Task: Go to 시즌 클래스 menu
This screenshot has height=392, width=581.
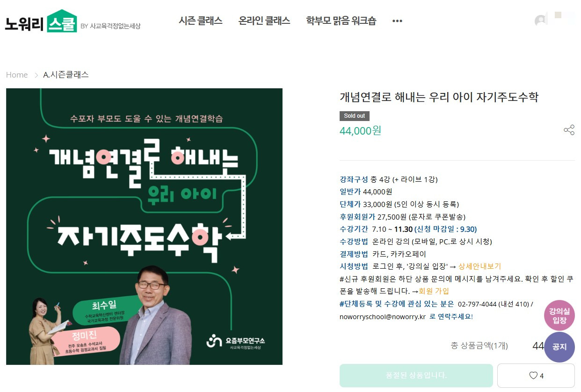Action: [200, 21]
